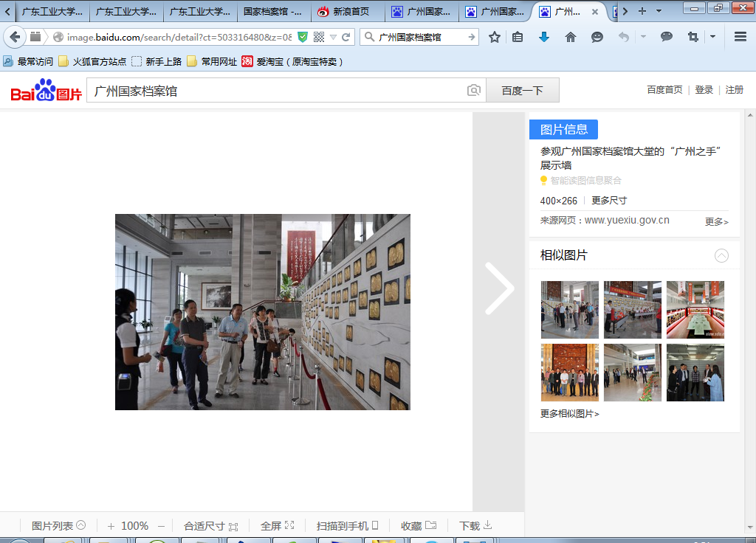Screen dimensions: 756x543
Task: Click the bookmark star icon in toolbar
Action: point(495,37)
